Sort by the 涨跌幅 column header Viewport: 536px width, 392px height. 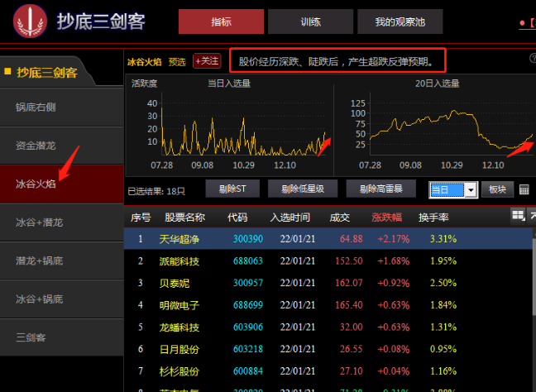point(386,218)
